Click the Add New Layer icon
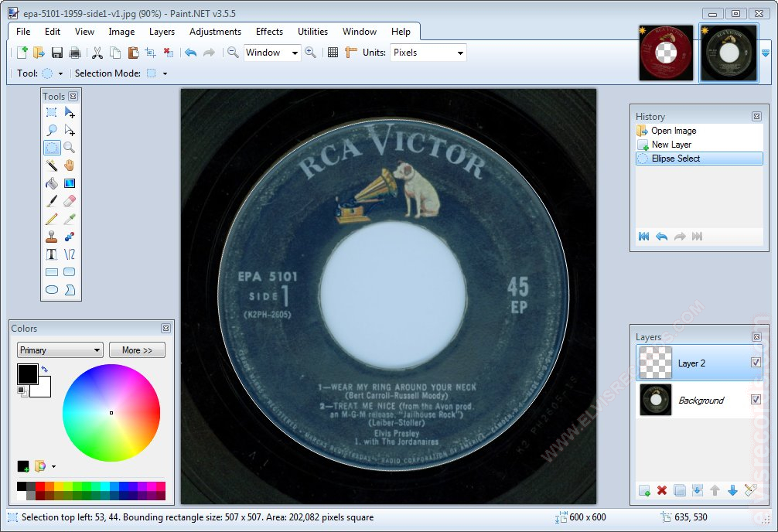This screenshot has width=778, height=532. point(644,490)
